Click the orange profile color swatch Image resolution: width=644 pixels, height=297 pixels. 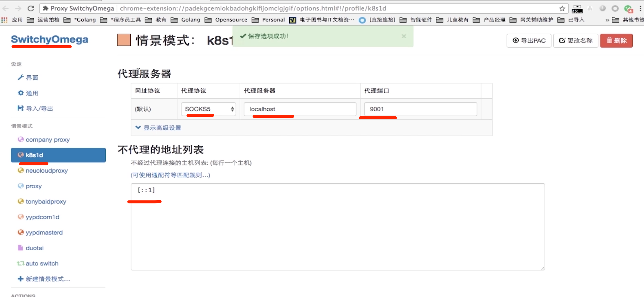click(x=124, y=40)
